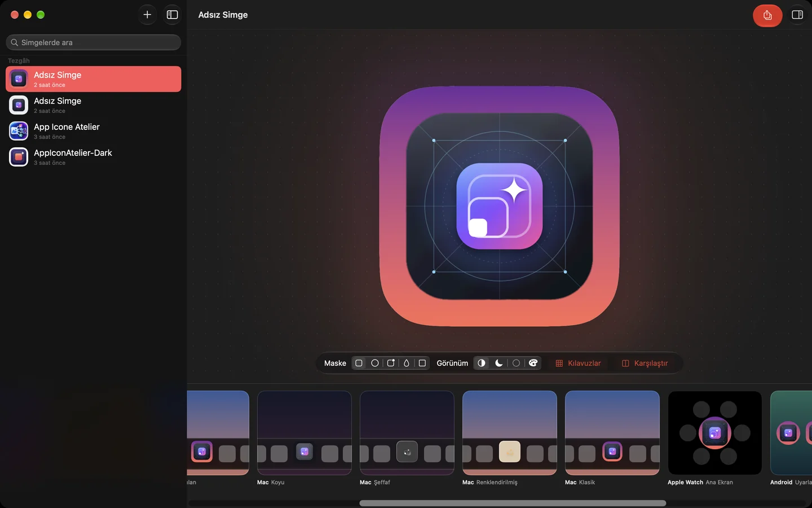Focus the Simgelerde ara search field

click(x=94, y=42)
